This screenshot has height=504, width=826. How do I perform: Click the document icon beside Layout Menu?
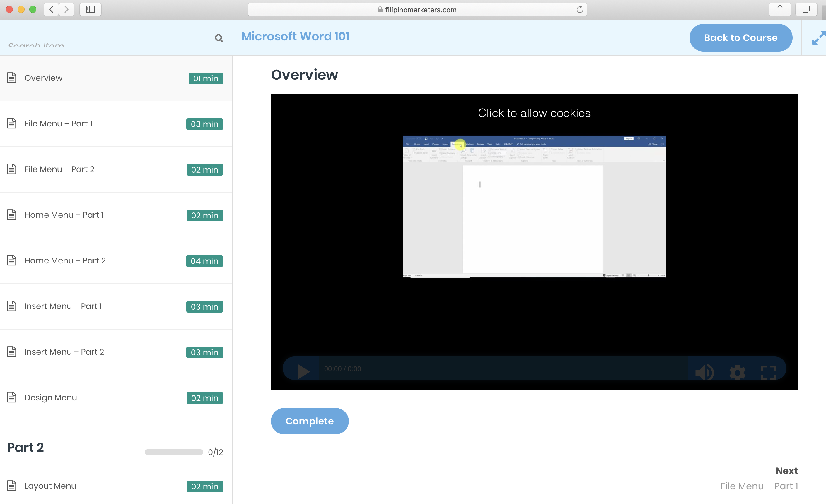pos(12,486)
